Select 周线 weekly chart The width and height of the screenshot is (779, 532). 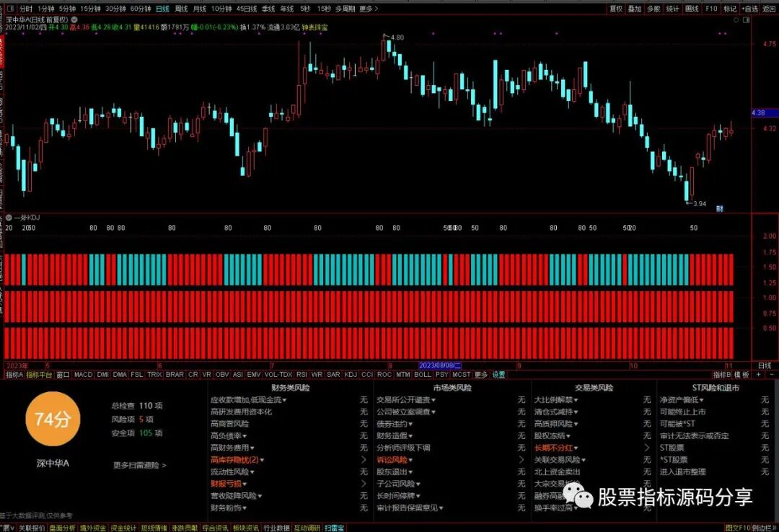[181, 9]
